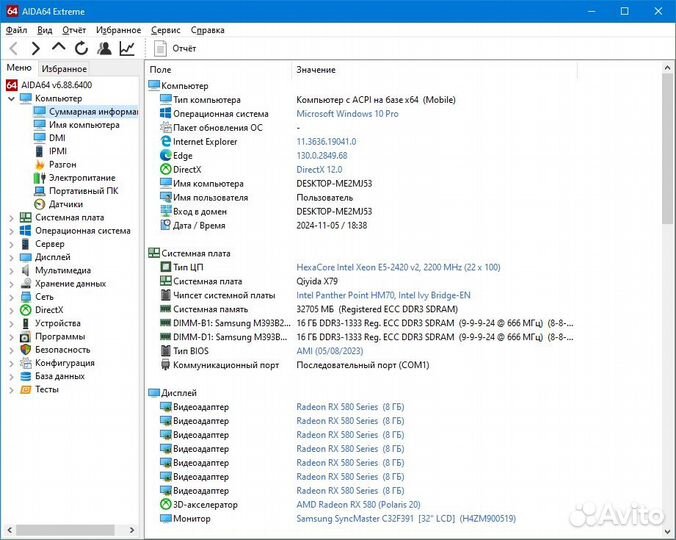Expand the Сервер tree node

[12, 244]
